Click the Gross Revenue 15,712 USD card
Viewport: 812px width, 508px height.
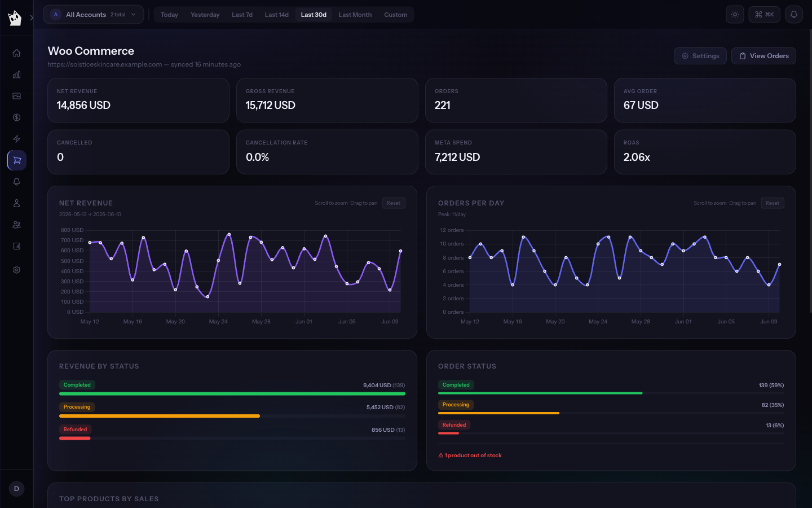(327, 100)
